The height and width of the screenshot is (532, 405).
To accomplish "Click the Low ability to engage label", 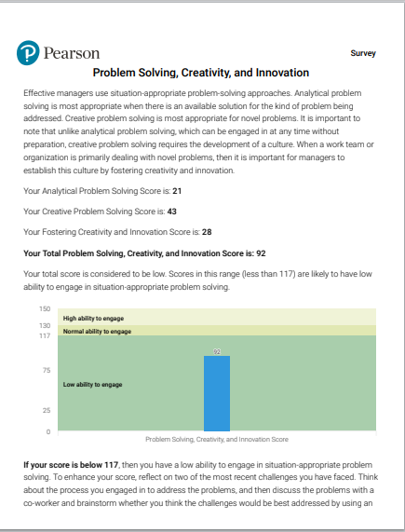I will [92, 385].
